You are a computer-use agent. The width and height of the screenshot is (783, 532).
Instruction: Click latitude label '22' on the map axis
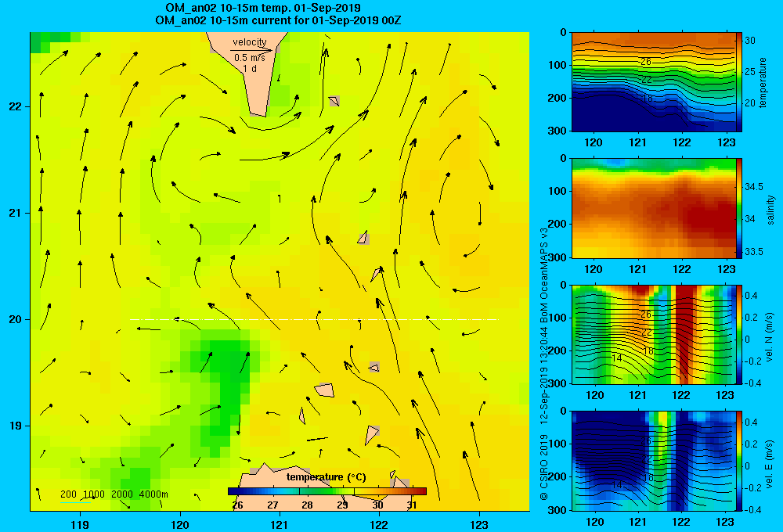[15, 106]
